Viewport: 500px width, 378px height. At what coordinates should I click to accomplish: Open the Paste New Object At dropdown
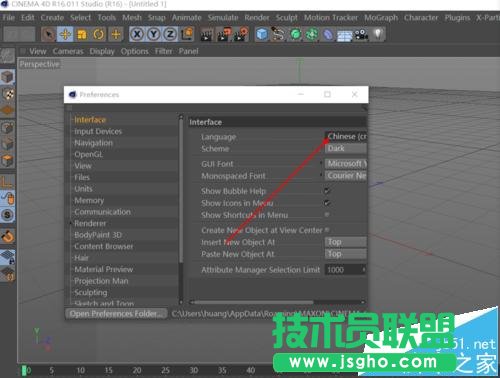[x=346, y=254]
